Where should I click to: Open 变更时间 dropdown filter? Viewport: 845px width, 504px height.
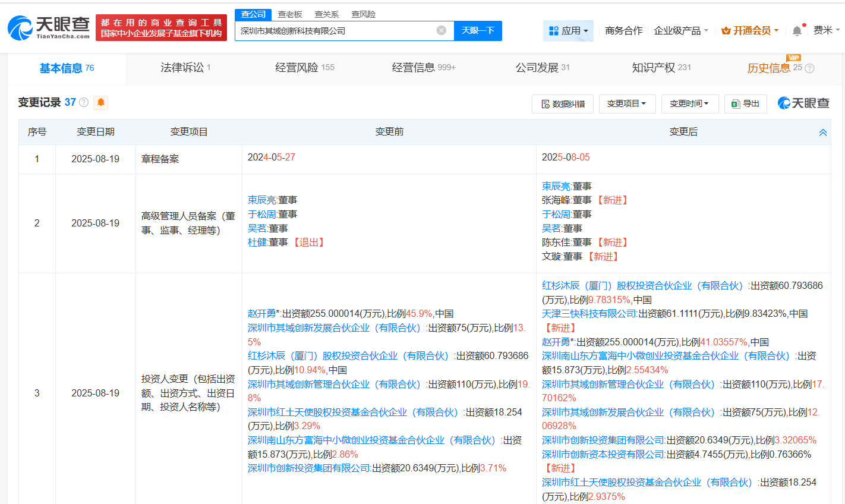pyautogui.click(x=689, y=103)
